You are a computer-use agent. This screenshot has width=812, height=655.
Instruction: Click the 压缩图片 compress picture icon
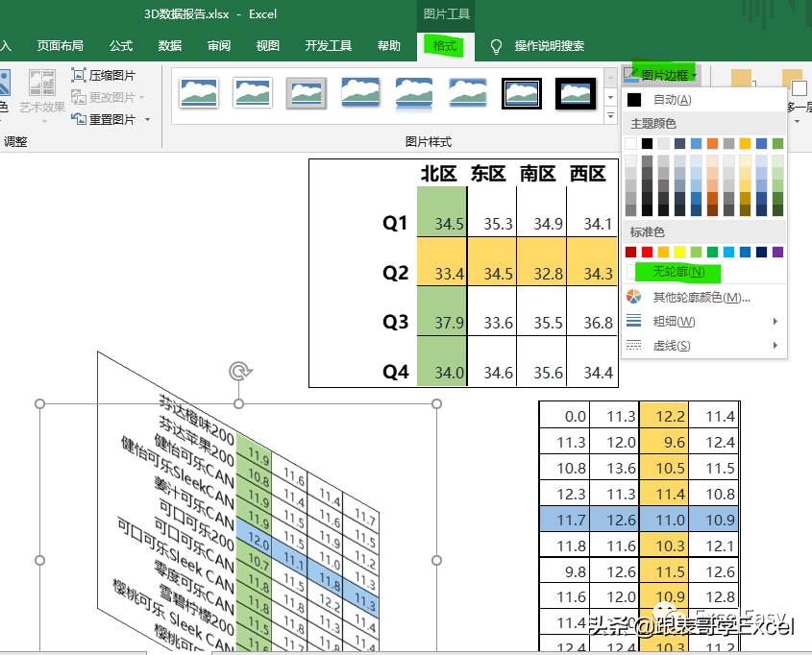coord(78,75)
